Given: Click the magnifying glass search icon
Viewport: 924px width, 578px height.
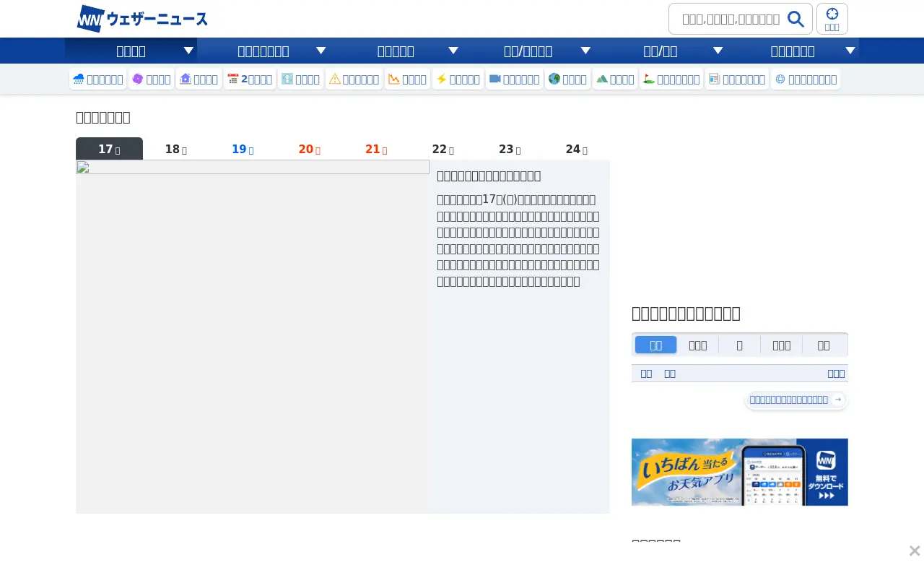Looking at the screenshot, I should 796,20.
